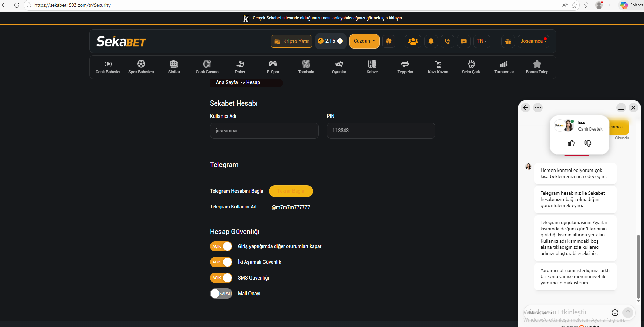This screenshot has width=644, height=327.
Task: Add balance with the plus icon
Action: pos(340,41)
